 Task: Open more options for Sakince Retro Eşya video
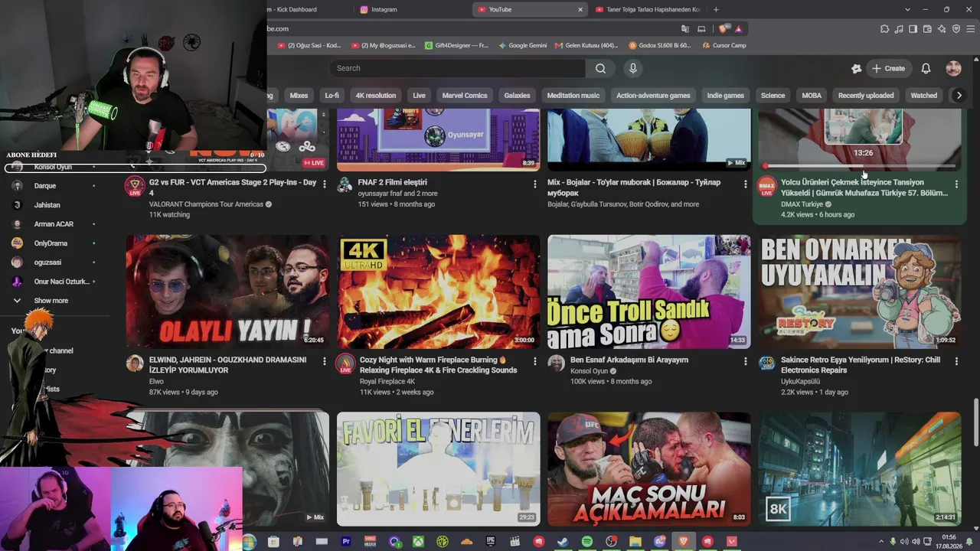point(955,360)
